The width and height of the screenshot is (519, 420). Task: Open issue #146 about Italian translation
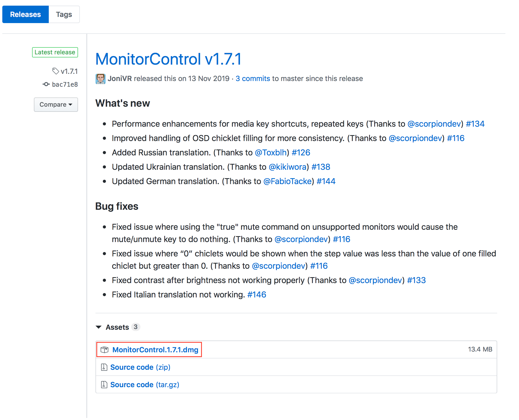pyautogui.click(x=256, y=295)
